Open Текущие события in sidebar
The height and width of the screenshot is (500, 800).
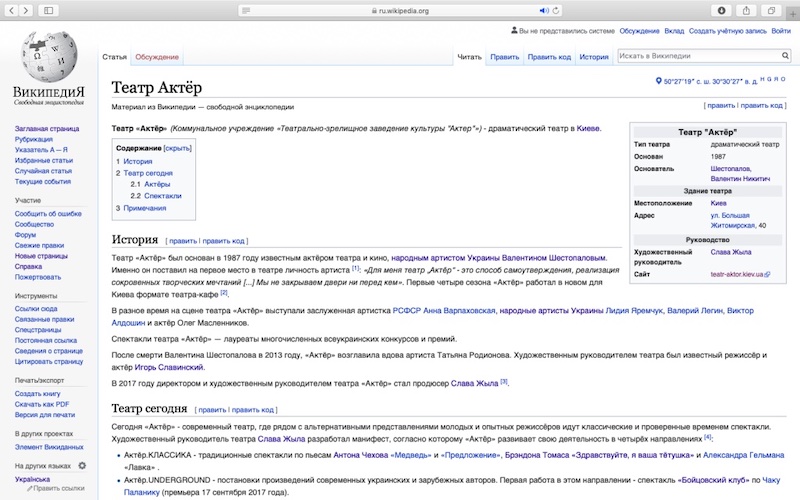43,182
